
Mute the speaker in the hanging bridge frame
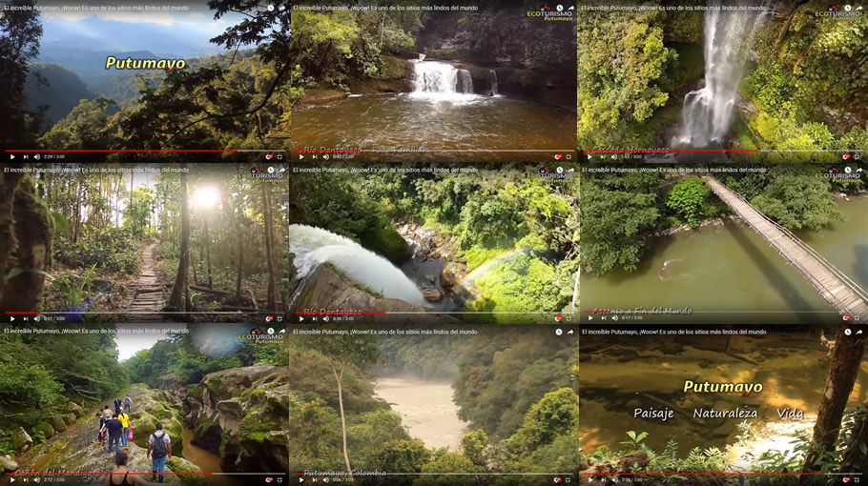point(613,318)
